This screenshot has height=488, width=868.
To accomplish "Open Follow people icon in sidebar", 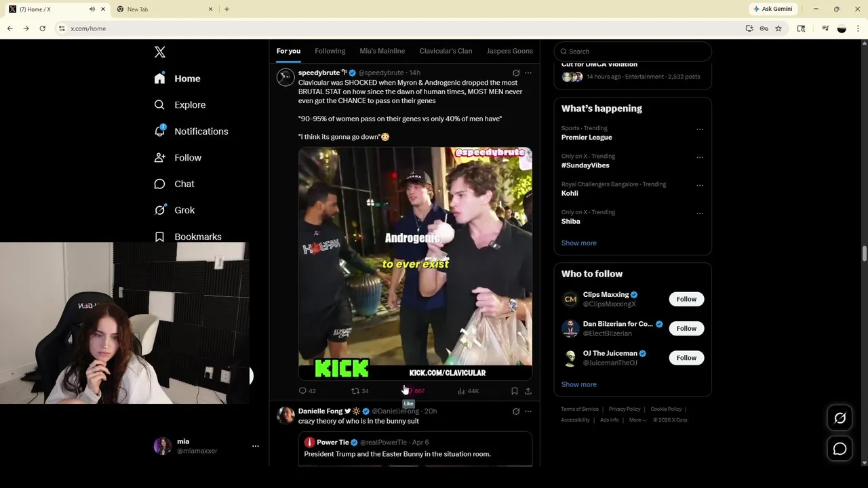I will (x=159, y=157).
